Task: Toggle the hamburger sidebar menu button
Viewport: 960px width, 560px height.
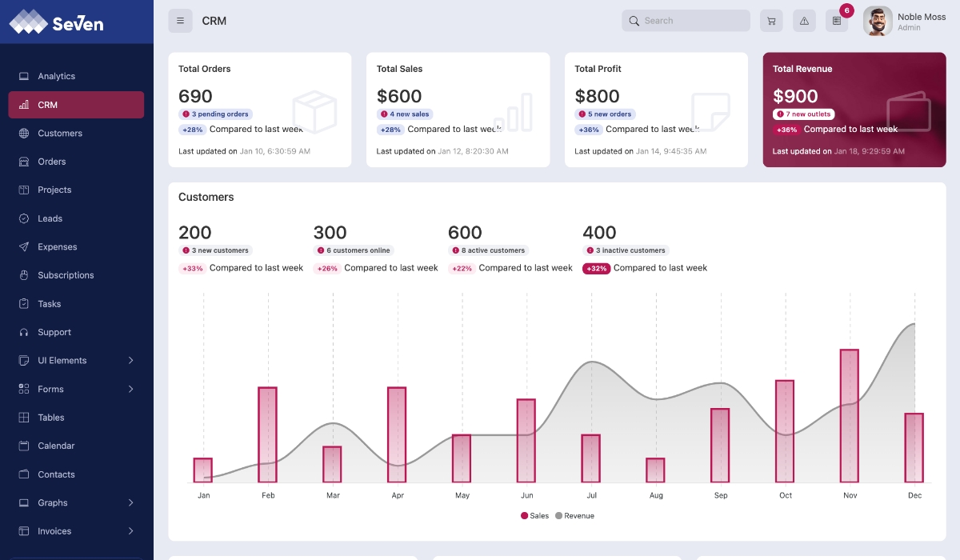Action: pyautogui.click(x=180, y=21)
